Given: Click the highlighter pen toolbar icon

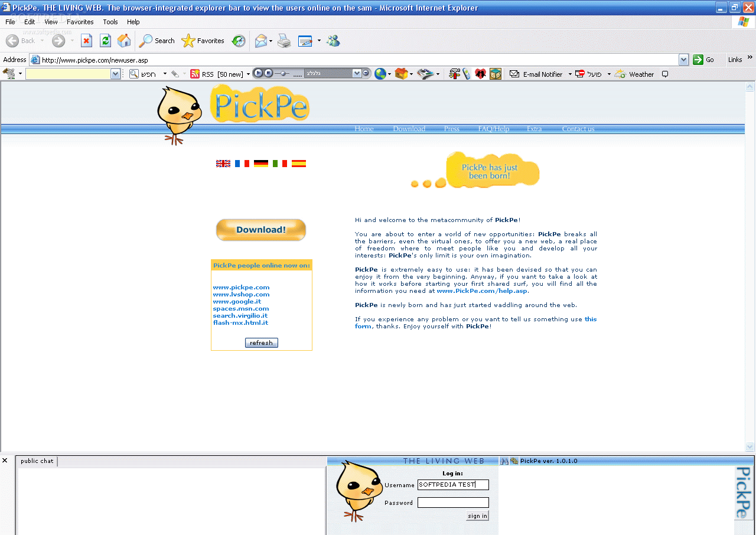Looking at the screenshot, I should [175, 74].
